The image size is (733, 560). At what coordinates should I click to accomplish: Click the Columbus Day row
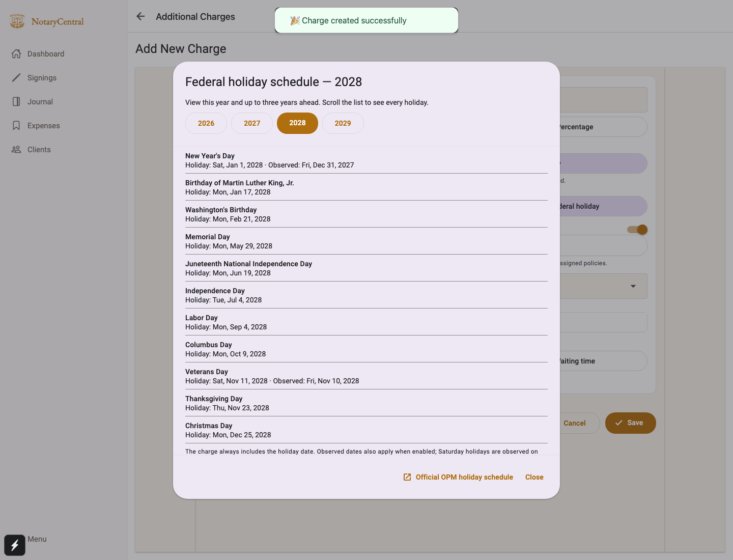366,349
